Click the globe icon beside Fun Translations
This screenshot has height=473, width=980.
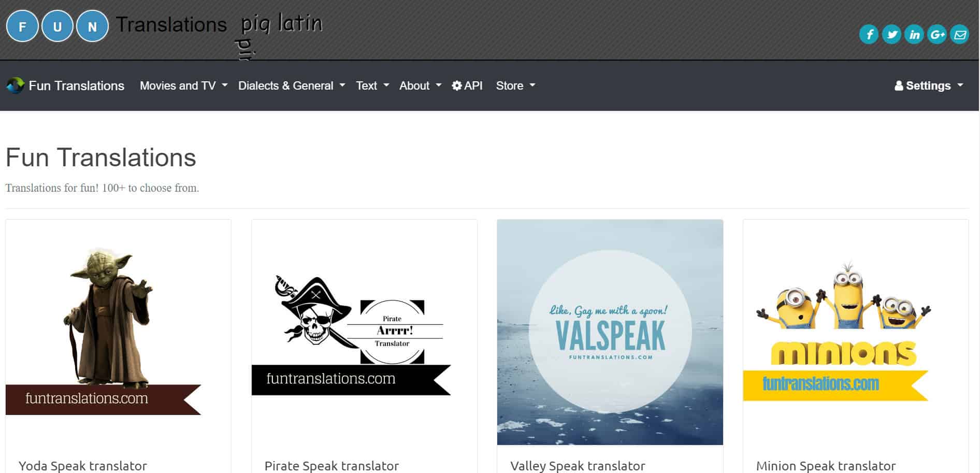pyautogui.click(x=15, y=85)
